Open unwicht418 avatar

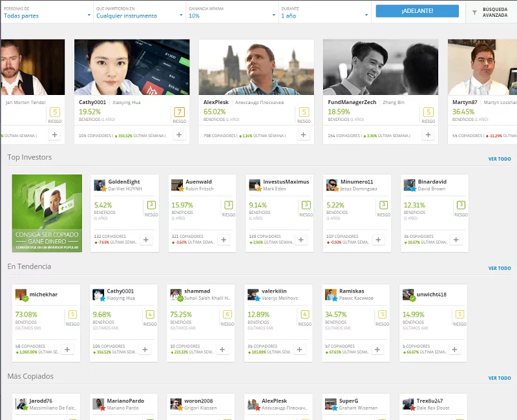pos(408,295)
